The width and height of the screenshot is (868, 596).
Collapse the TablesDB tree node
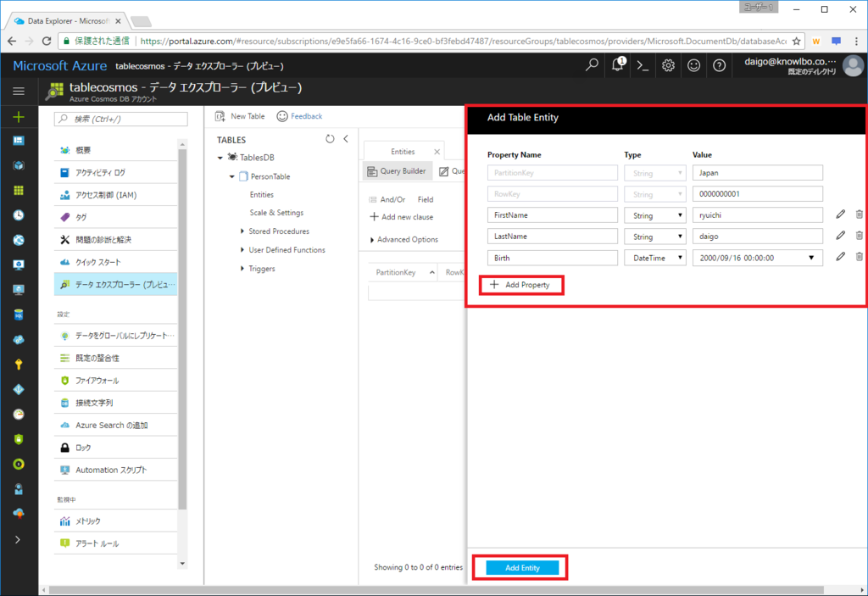[220, 158]
